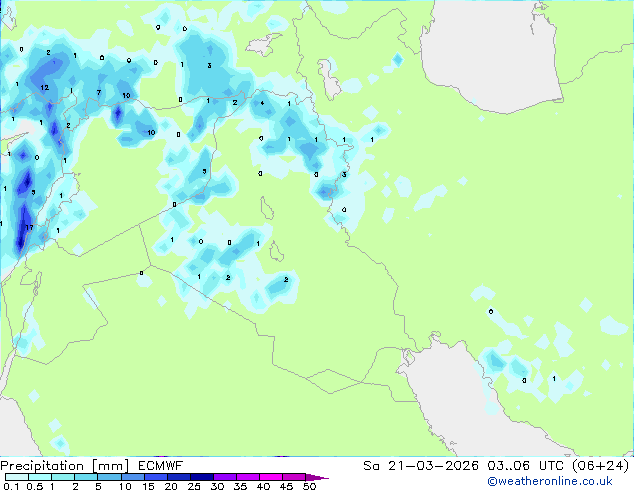Click the map precipitation value 12
This screenshot has height=490, width=634.
pos(44,87)
